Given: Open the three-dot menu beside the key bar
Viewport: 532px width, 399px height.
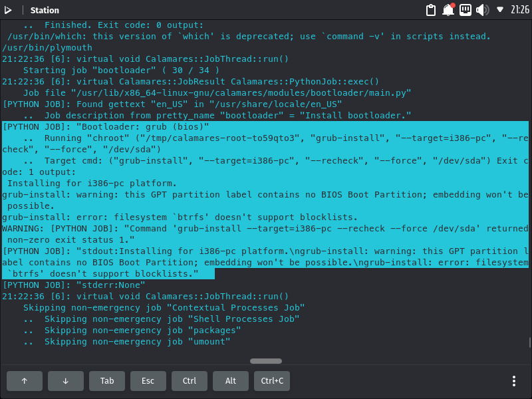Looking at the screenshot, I should click(514, 380).
